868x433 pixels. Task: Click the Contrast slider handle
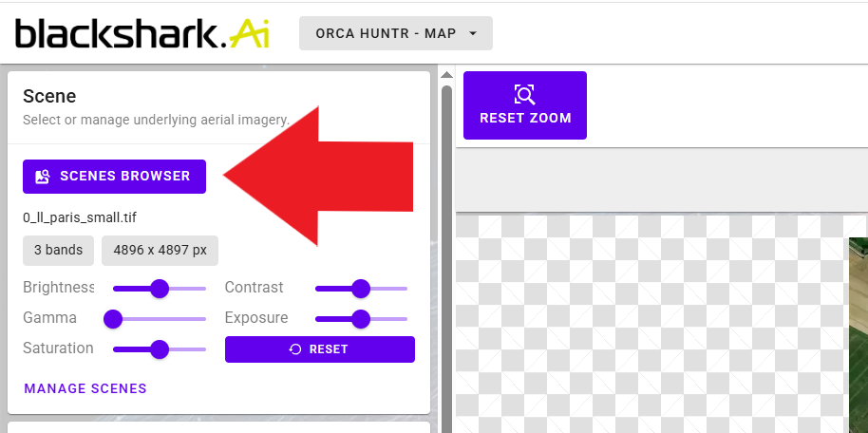tap(360, 288)
